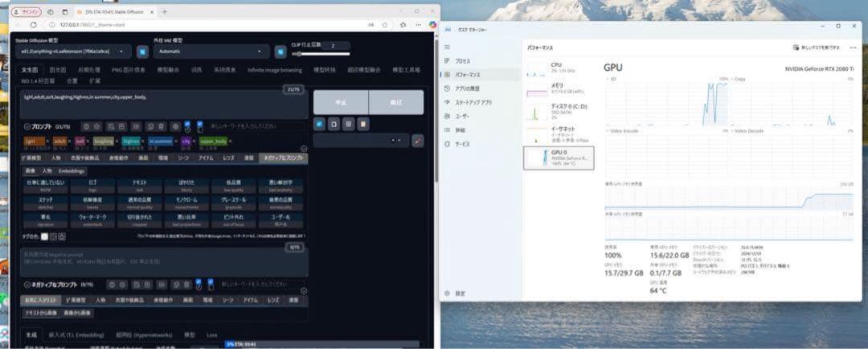
Task: Add the ウォーターマーク watermark tag
Action: (92, 220)
